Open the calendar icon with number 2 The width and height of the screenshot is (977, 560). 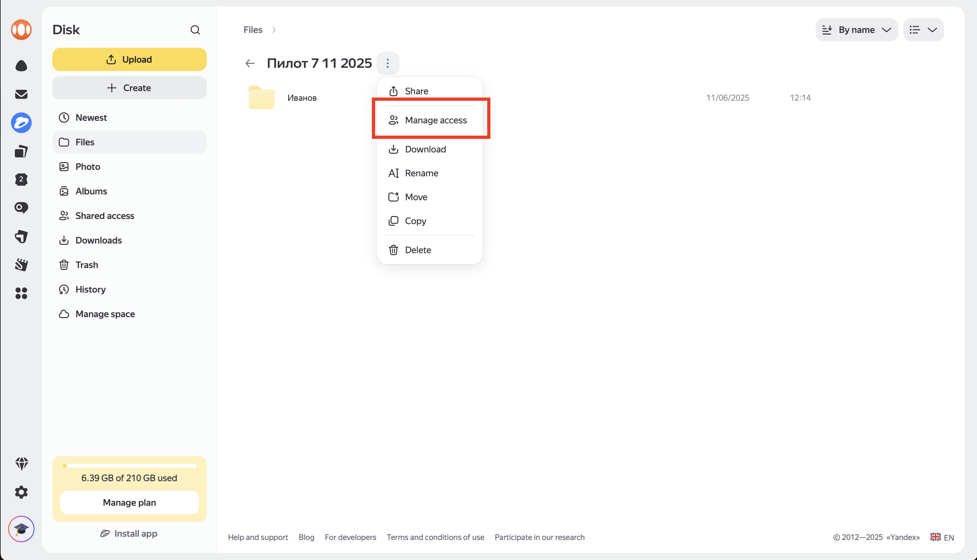coord(21,179)
